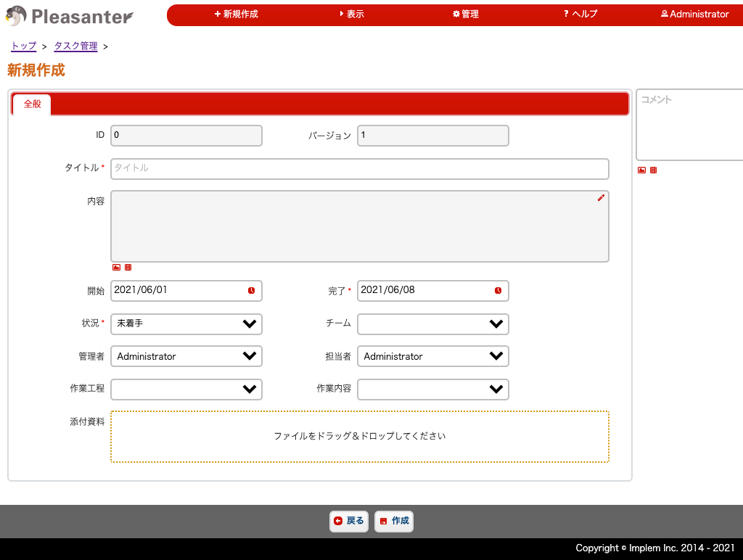
Task: Open the 管理 menu
Action: (466, 15)
